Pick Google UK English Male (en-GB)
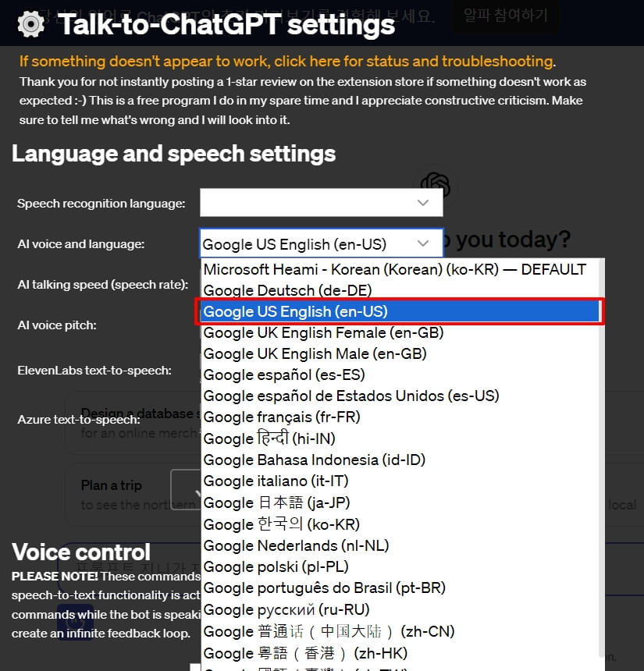 click(x=400, y=354)
